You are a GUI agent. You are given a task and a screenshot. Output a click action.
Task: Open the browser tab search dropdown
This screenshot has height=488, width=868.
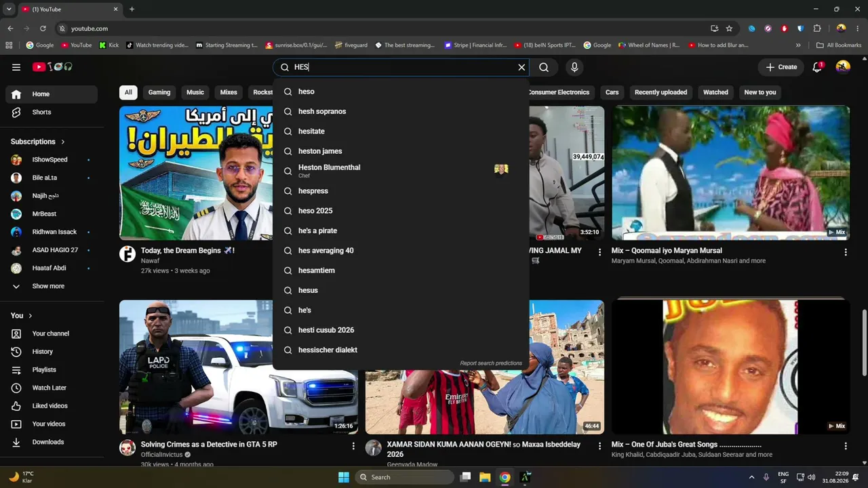click(9, 9)
